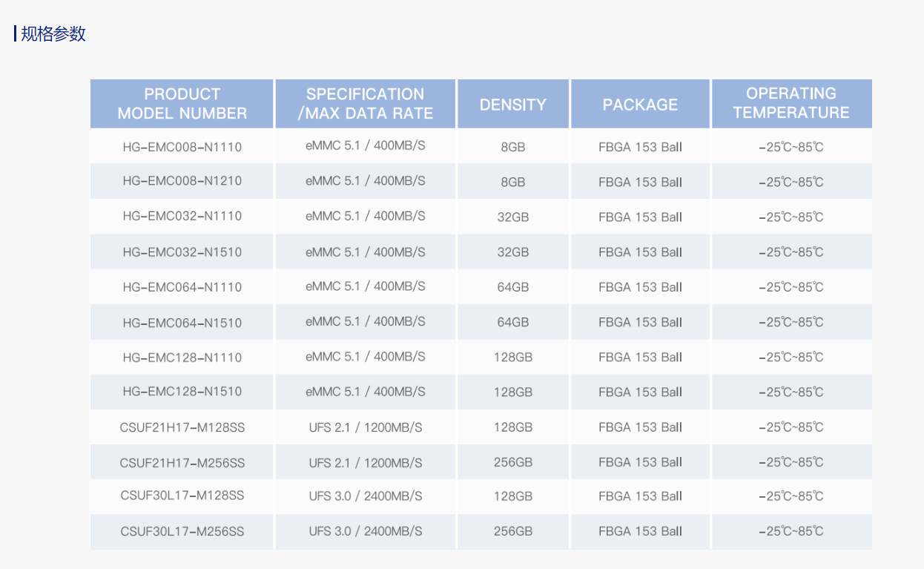Click 32GB density in HG-EMC032-N1110 row

pos(513,217)
